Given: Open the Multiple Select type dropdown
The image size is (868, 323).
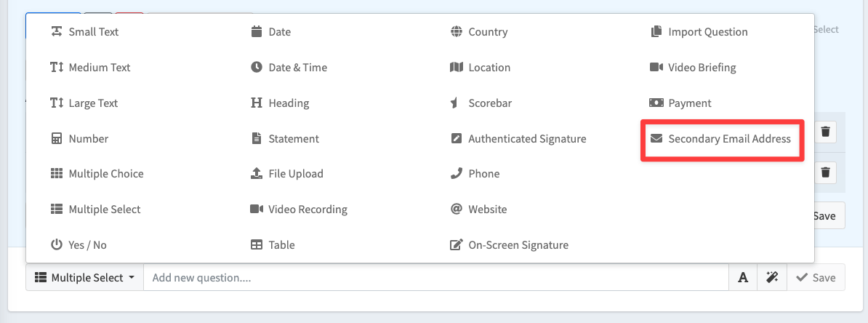Looking at the screenshot, I should [85, 278].
